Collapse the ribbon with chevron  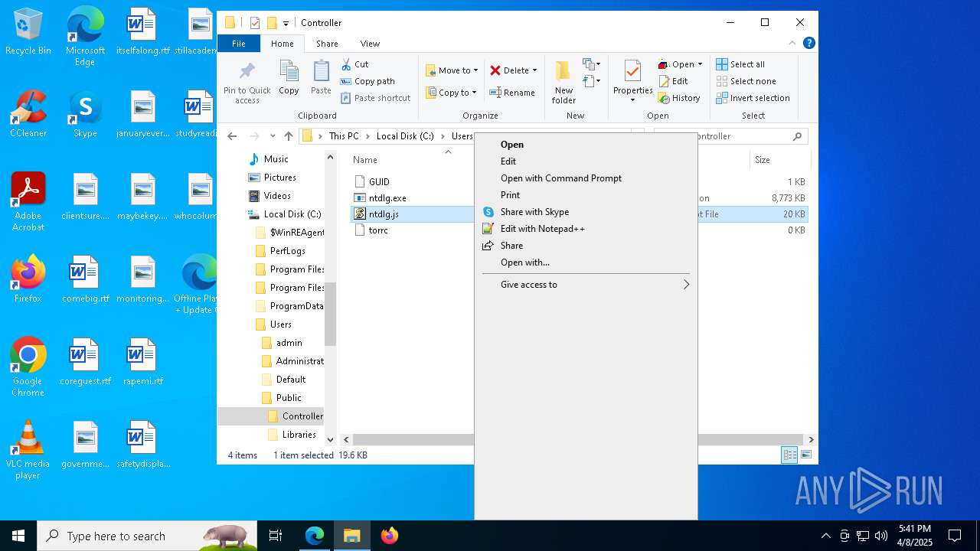click(x=792, y=43)
